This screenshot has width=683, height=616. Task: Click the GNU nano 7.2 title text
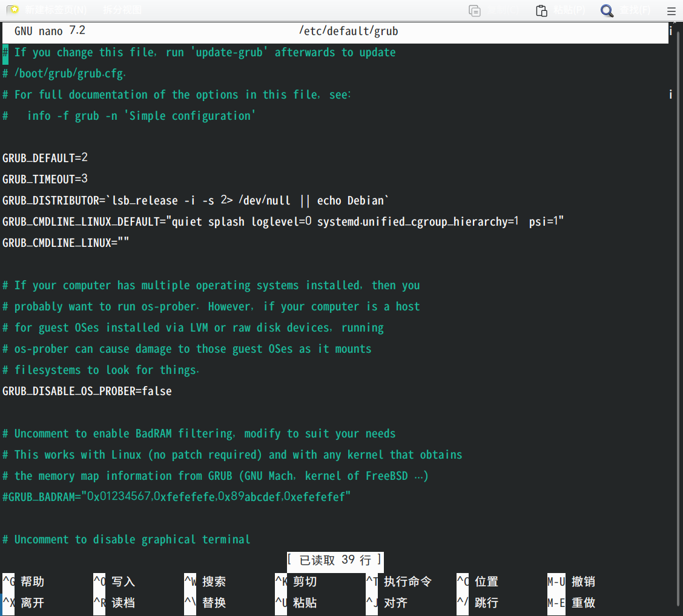(x=50, y=31)
